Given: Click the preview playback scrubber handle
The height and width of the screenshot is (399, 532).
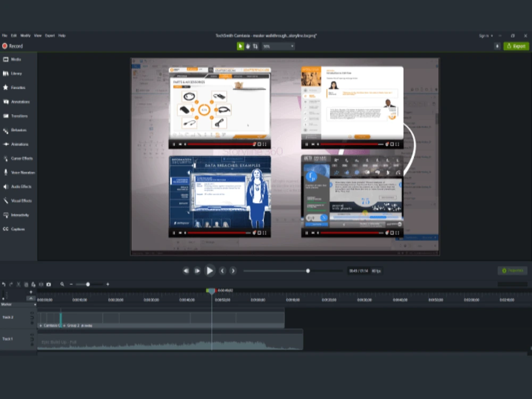Looking at the screenshot, I should tap(307, 271).
